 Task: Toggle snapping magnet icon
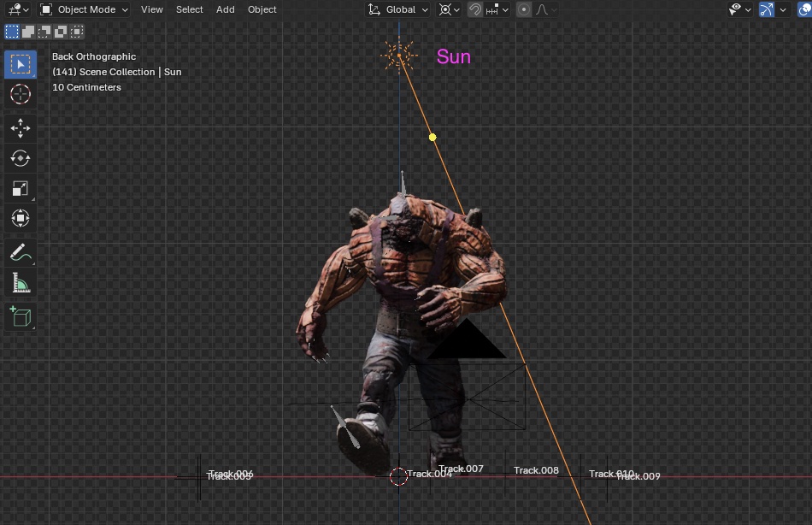(x=474, y=9)
